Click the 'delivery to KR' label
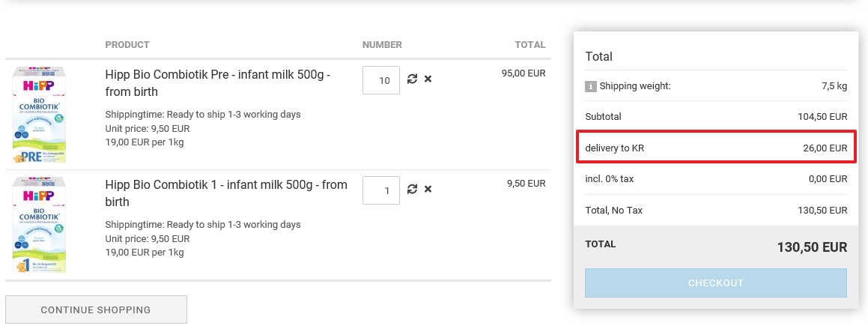The image size is (868, 329). [x=614, y=148]
